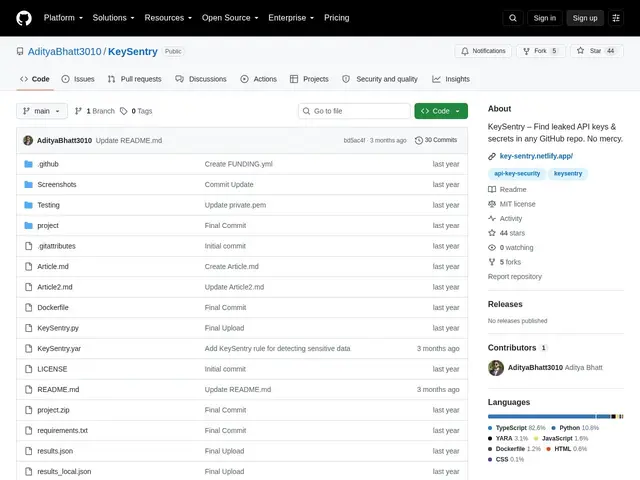The image size is (640, 480).
Task: Select the Code tab
Action: point(35,79)
